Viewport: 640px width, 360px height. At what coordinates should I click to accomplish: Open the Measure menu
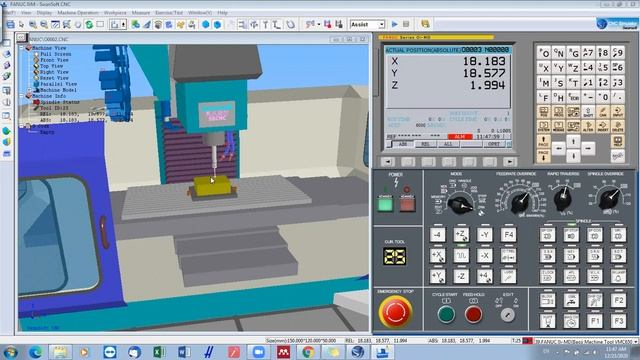coord(140,13)
